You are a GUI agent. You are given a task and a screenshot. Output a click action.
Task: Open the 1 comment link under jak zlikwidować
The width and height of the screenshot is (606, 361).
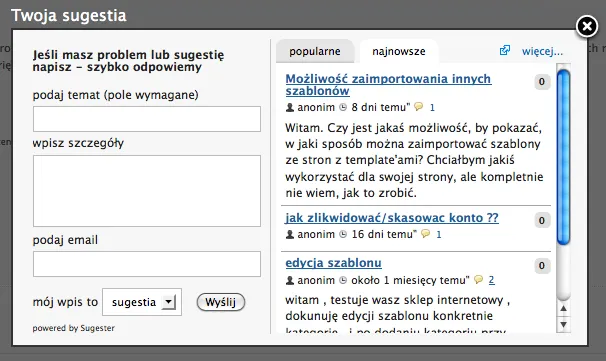(439, 235)
